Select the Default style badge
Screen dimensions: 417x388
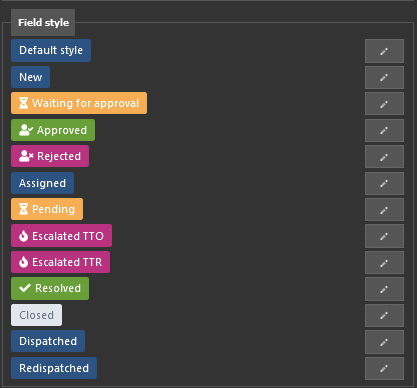click(51, 50)
